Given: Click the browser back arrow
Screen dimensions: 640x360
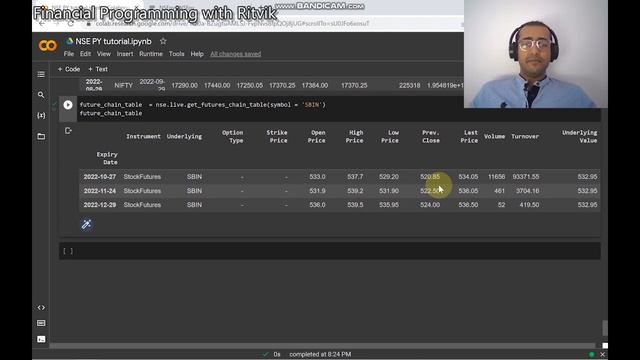Looking at the screenshot, I should pos(42,24).
